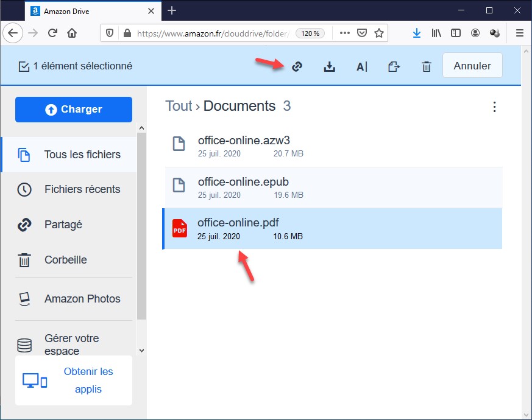This screenshot has width=532, height=420.
Task: Delete selection with the trash icon
Action: coord(427,67)
